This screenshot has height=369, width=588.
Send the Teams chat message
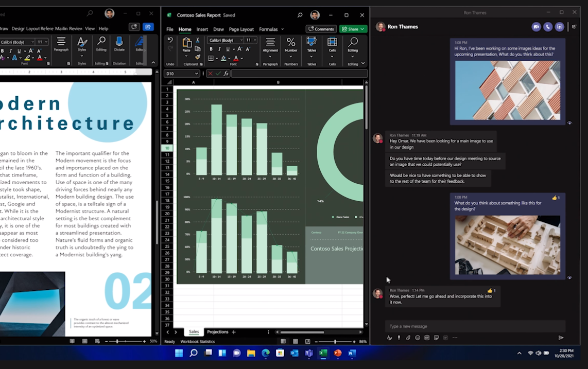[561, 338]
